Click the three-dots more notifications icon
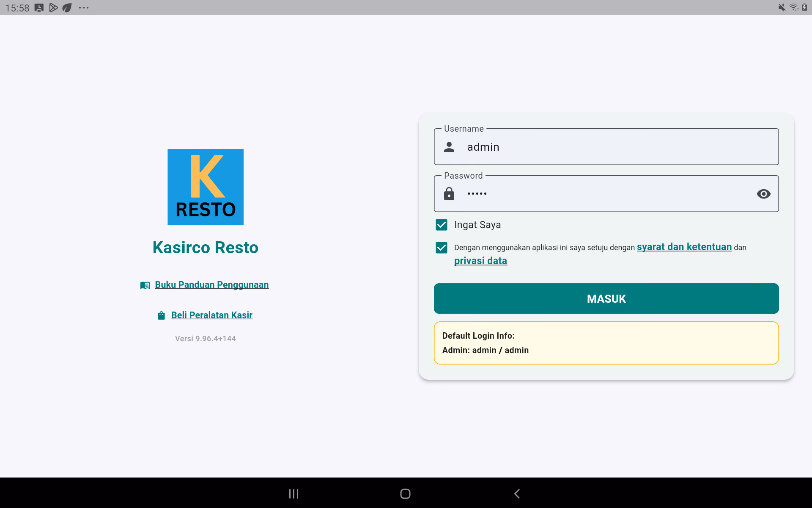Screen dimensions: 812x508 [x=84, y=8]
